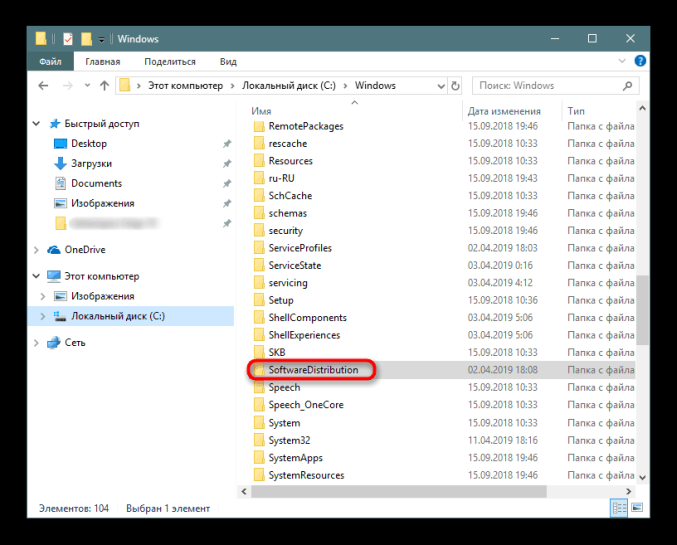Select Этот компьютер in the navigation pane
677x545 pixels.
[101, 276]
